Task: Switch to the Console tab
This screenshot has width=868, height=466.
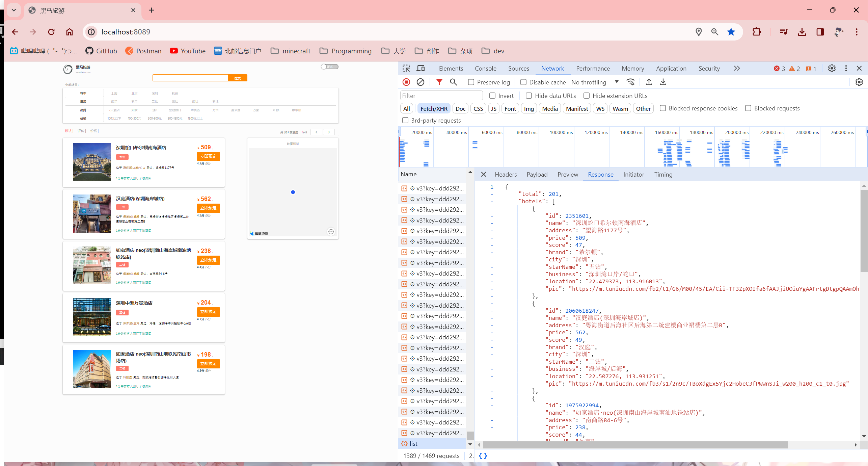Action: click(x=485, y=69)
